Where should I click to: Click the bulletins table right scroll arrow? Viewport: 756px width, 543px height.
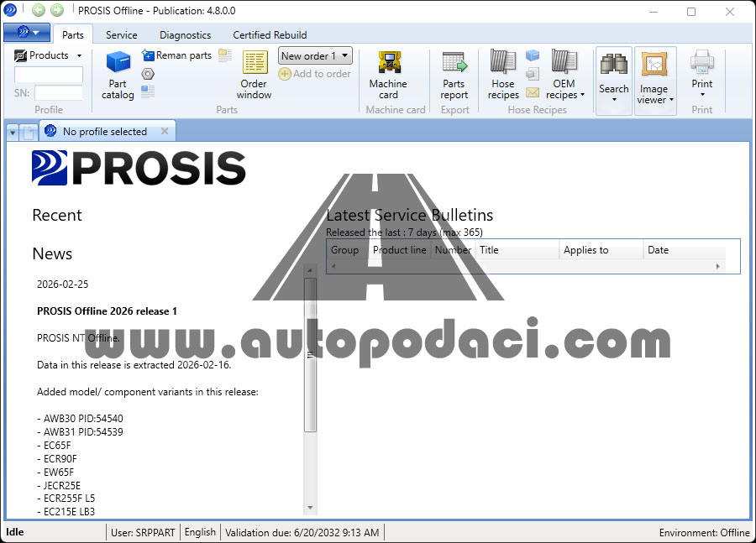click(x=718, y=266)
